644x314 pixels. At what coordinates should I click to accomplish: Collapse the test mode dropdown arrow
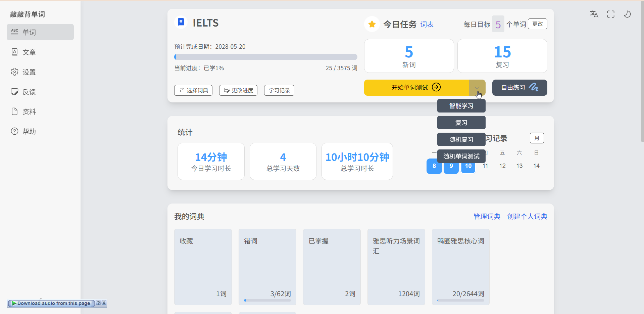(477, 88)
